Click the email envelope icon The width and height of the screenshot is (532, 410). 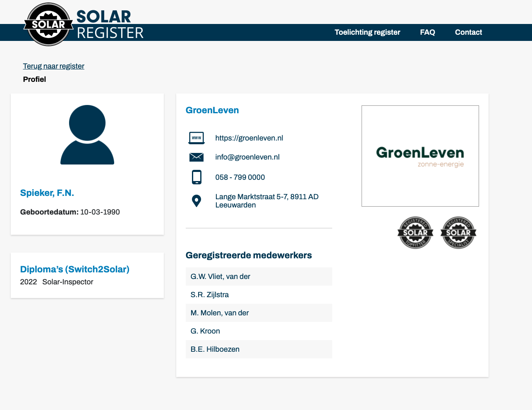[197, 157]
